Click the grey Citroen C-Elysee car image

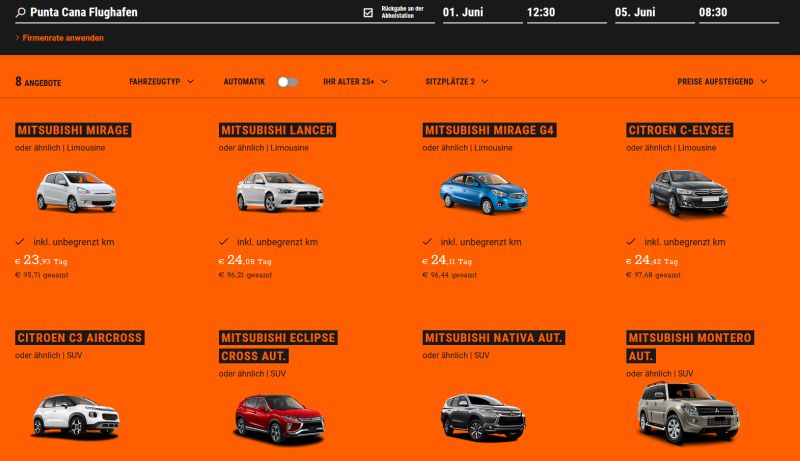pyautogui.click(x=688, y=193)
